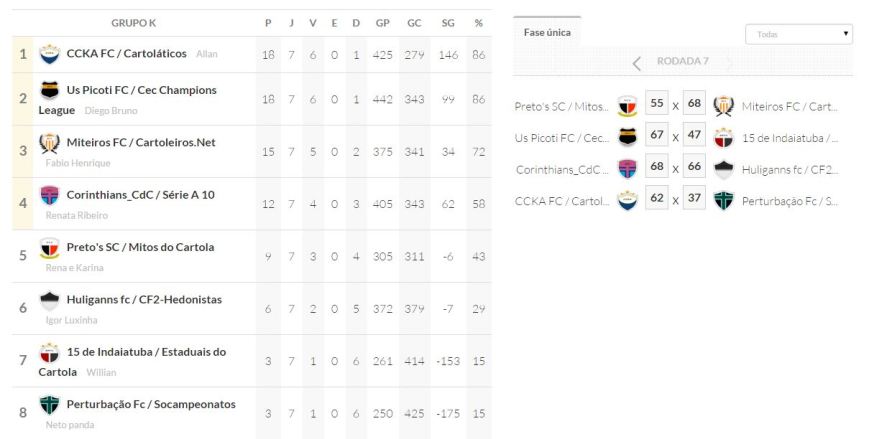
Task: Click Us Picoti FC crest in standings
Action: 49,91
